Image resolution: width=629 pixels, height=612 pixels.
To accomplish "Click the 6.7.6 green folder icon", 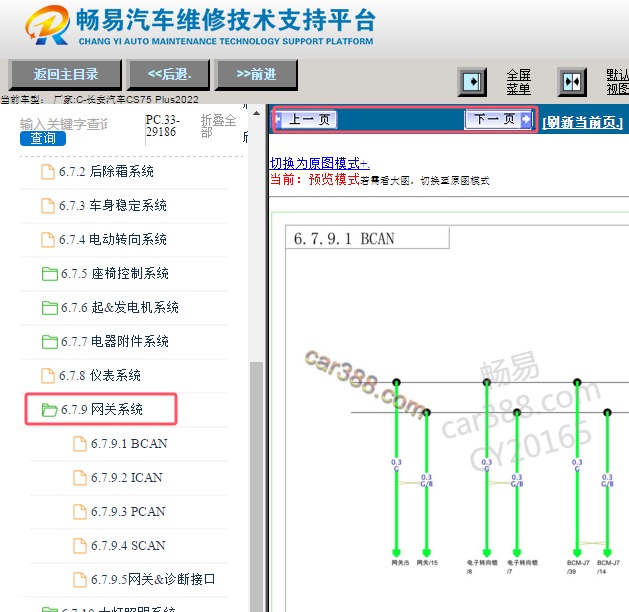I will click(50, 308).
